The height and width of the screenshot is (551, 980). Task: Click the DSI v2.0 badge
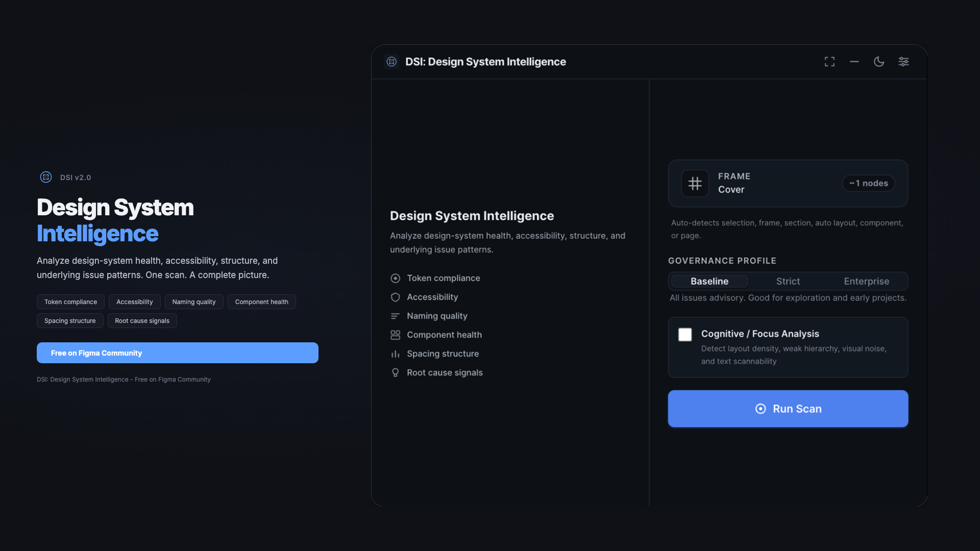pos(65,177)
